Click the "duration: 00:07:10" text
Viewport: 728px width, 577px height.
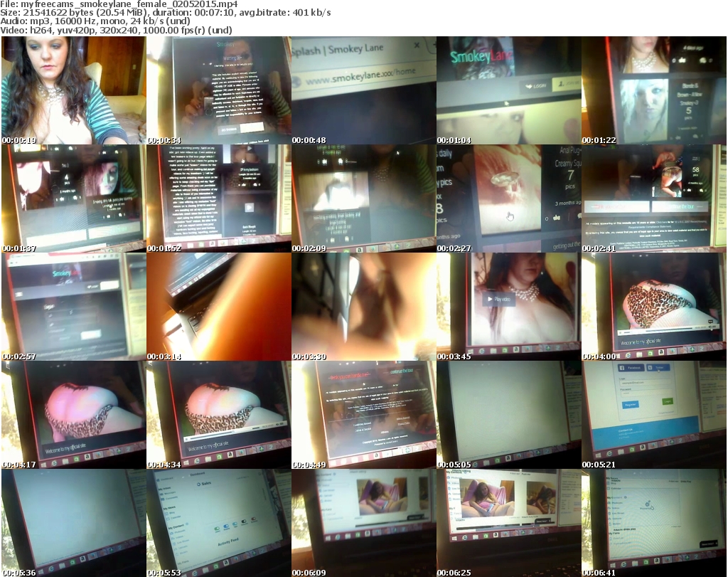(193, 13)
